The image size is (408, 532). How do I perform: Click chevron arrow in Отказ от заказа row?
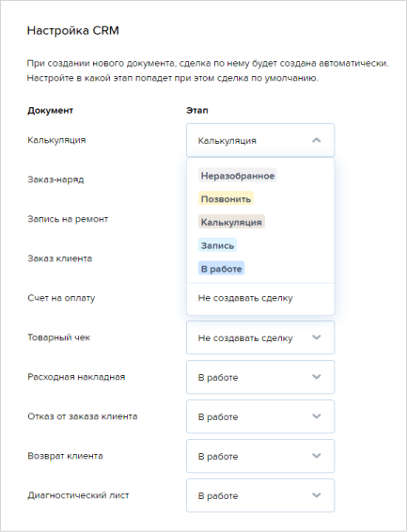317,416
